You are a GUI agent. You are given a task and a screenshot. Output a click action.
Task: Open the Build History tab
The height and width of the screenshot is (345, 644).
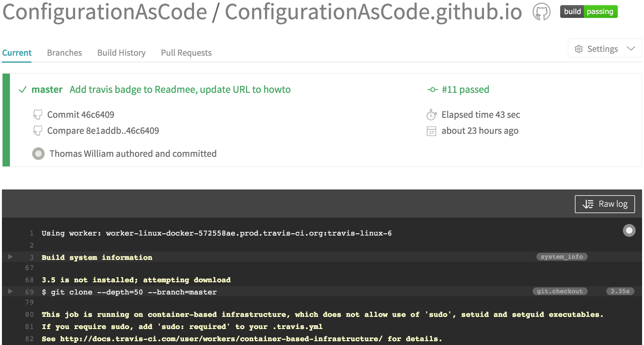tap(121, 53)
